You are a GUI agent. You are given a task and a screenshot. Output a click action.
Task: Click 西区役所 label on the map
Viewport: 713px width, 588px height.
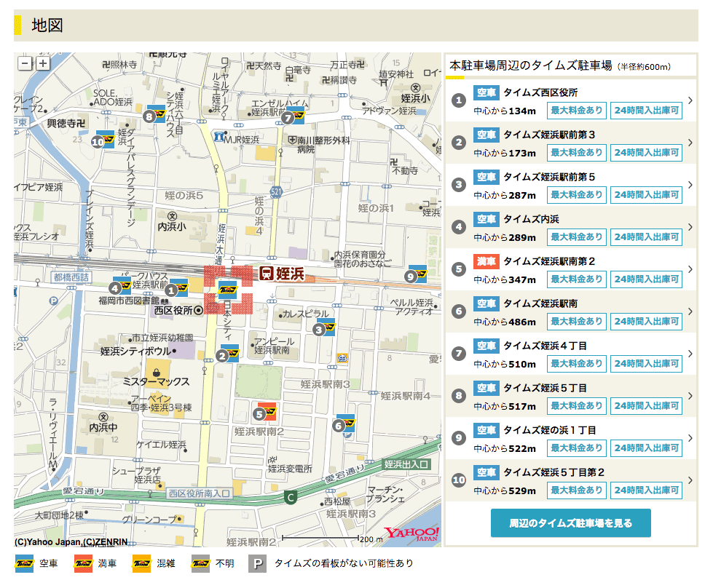(173, 310)
